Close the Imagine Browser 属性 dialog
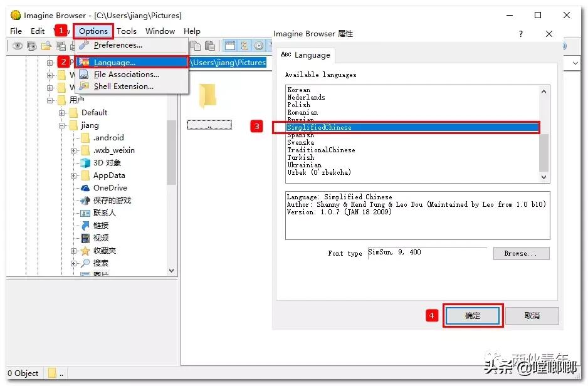588x386 pixels. [x=549, y=34]
